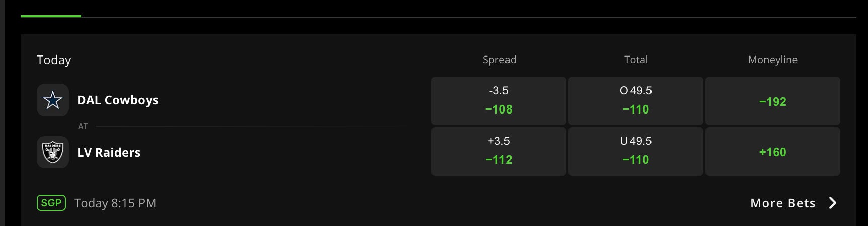This screenshot has width=868, height=226.
Task: Select Cowboys -3.5 spread at -108
Action: pos(498,101)
